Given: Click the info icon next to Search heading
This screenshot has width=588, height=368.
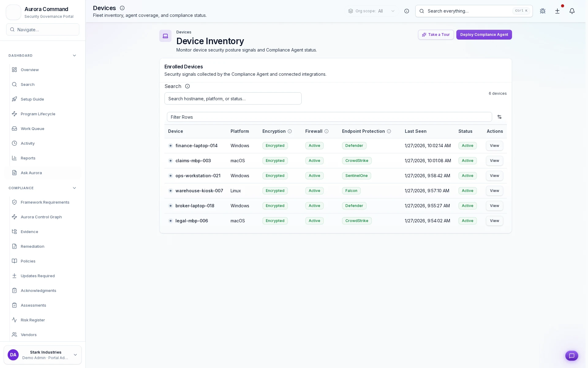Looking at the screenshot, I should (x=187, y=86).
